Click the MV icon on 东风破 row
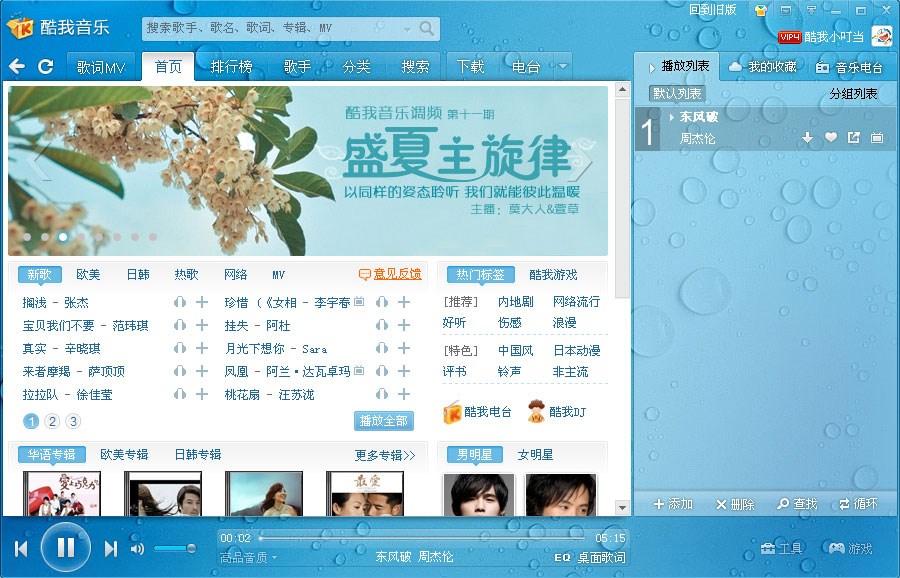 876,138
